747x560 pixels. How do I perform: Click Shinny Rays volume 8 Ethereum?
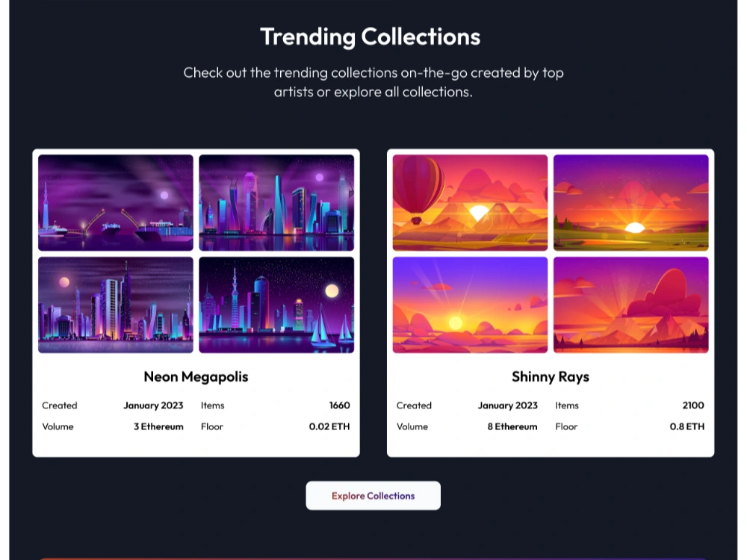(512, 426)
